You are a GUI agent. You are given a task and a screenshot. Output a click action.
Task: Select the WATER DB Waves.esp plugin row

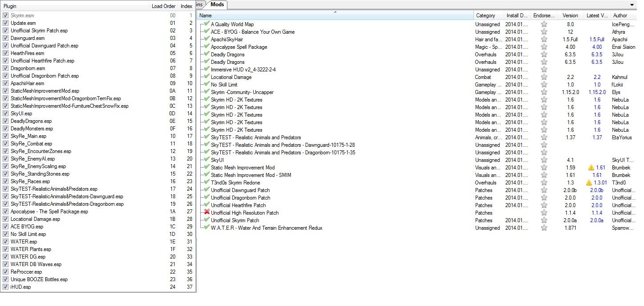tap(98, 264)
